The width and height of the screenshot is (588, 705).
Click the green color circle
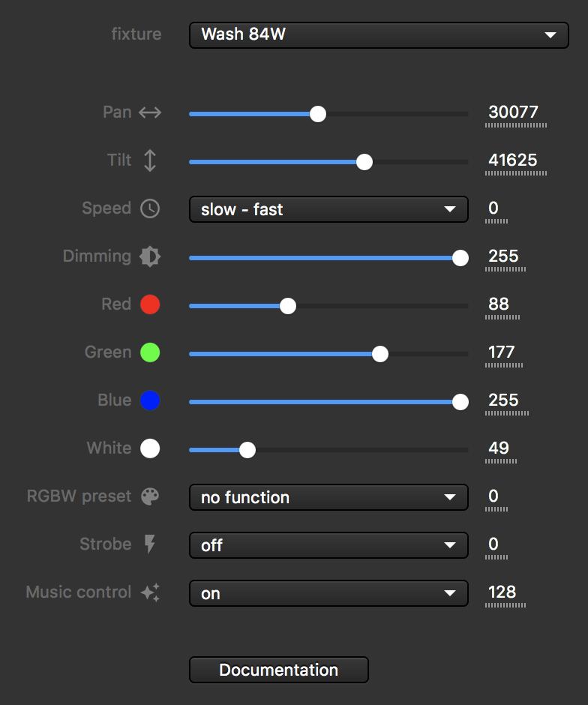(150, 352)
